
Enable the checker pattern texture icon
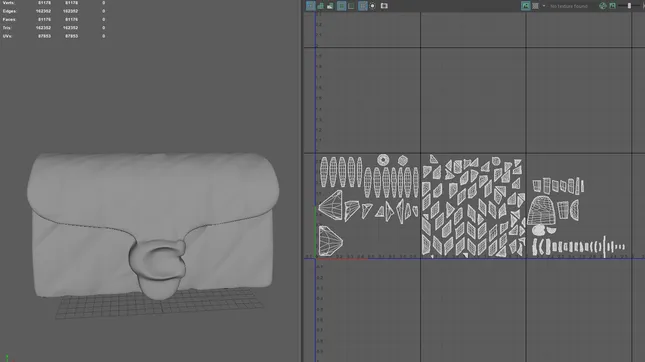[x=535, y=6]
